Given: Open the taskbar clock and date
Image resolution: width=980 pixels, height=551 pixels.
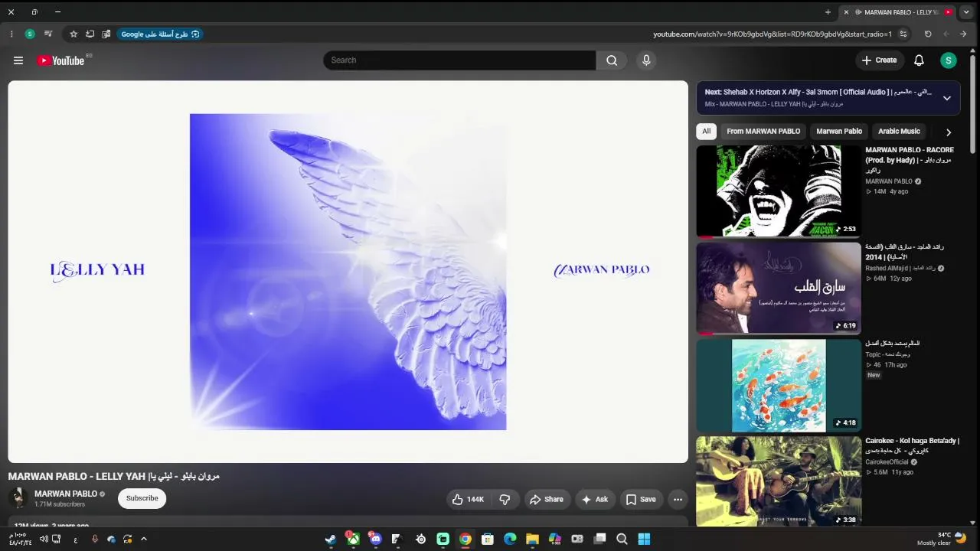Looking at the screenshot, I should (x=21, y=539).
